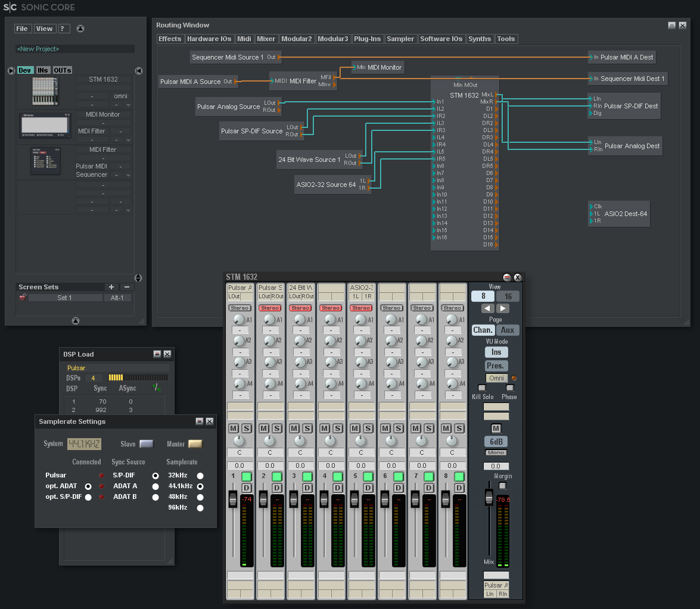Viewport: 700px width, 609px height.
Task: Click the play arrow beside the Dev tab
Action: pyautogui.click(x=11, y=70)
